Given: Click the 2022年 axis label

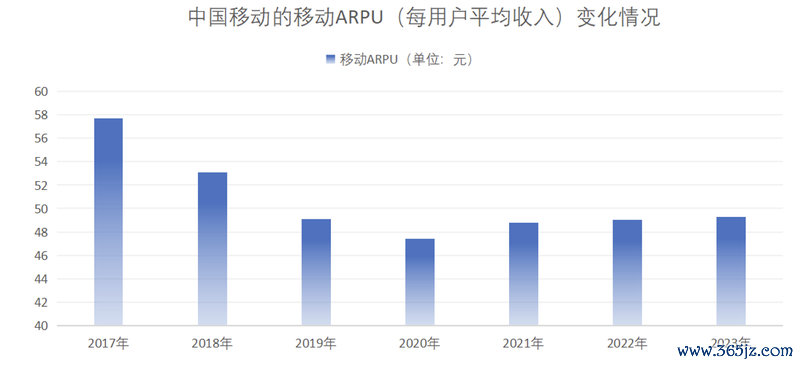Looking at the screenshot, I should point(628,343).
